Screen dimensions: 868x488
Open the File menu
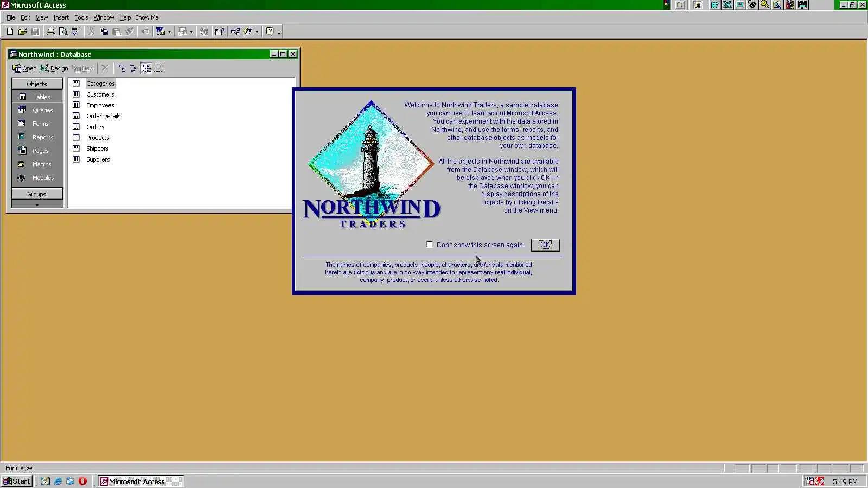click(11, 17)
